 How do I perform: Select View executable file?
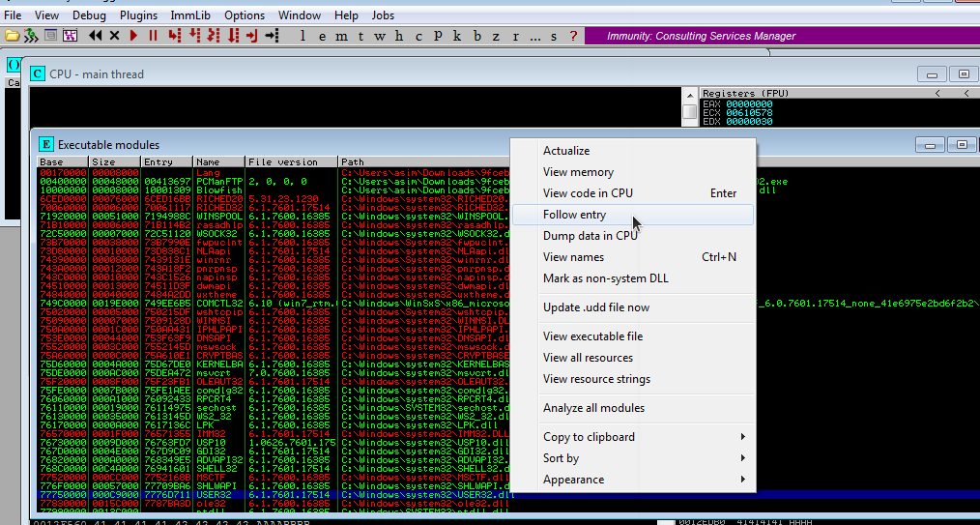632,336
